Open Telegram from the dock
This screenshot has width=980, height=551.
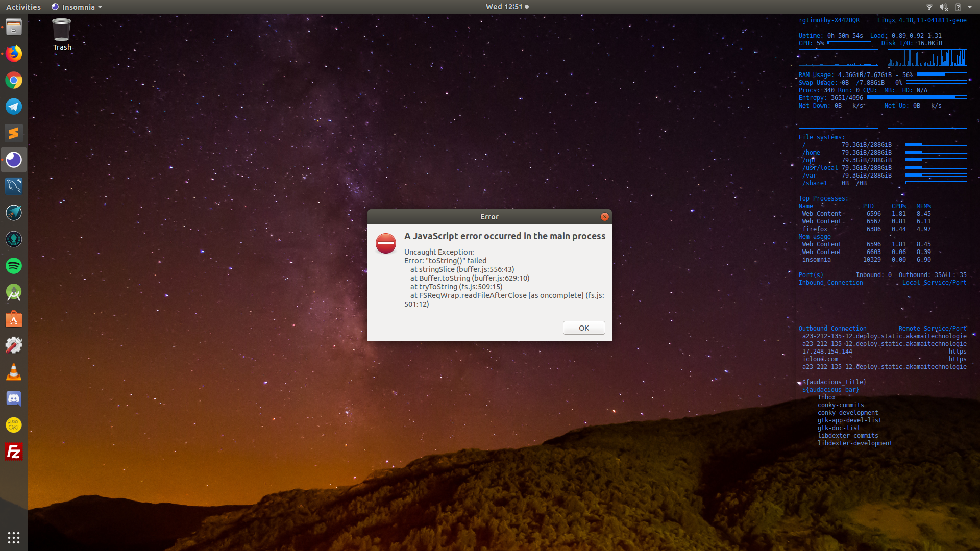[x=14, y=107]
